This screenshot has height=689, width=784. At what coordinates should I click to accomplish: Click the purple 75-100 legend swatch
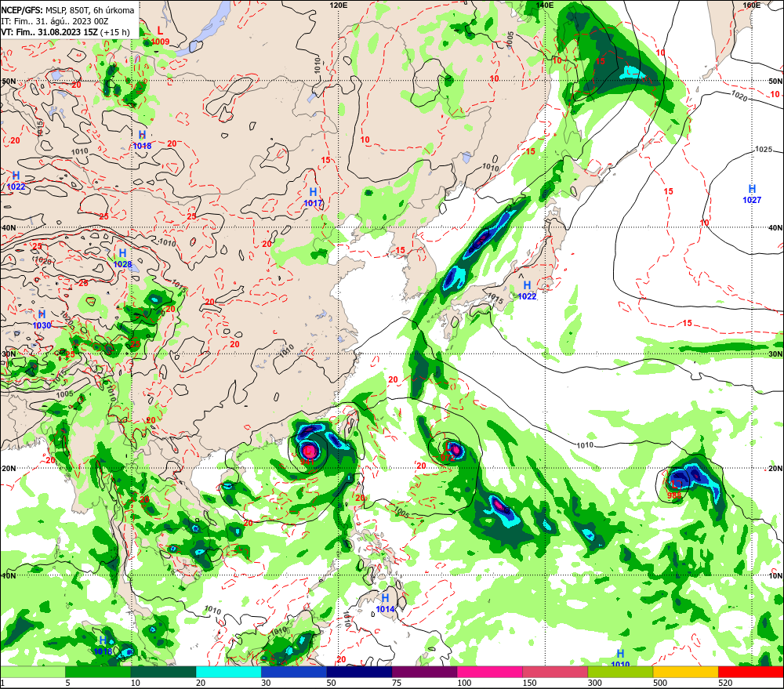(424, 672)
